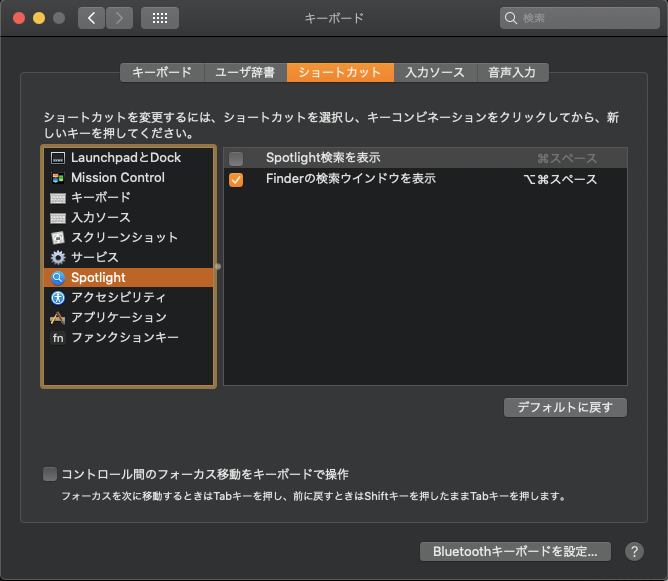Click the アプリケーション icon
This screenshot has width=668, height=581.
coord(58,318)
